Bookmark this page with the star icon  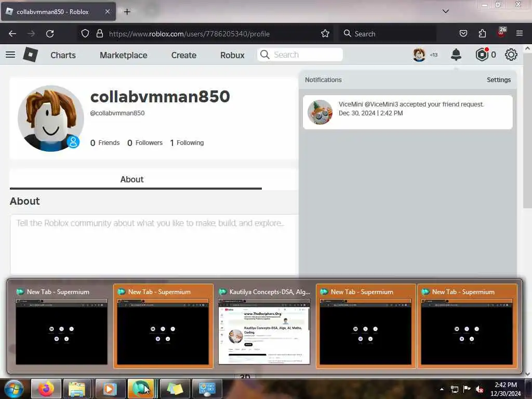point(325,34)
